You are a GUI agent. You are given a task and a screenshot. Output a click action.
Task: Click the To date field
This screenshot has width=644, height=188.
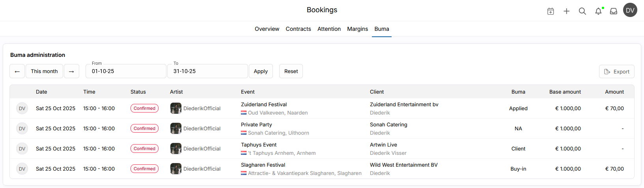207,71
